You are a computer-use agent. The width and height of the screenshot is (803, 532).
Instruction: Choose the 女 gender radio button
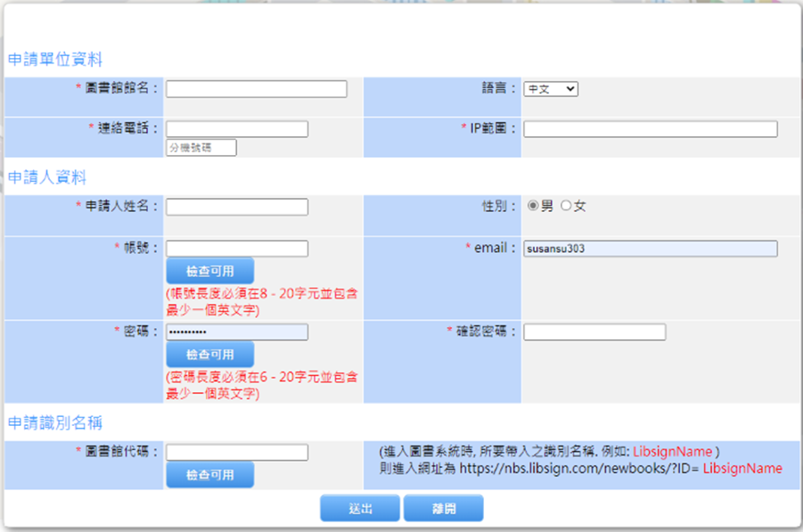click(566, 206)
